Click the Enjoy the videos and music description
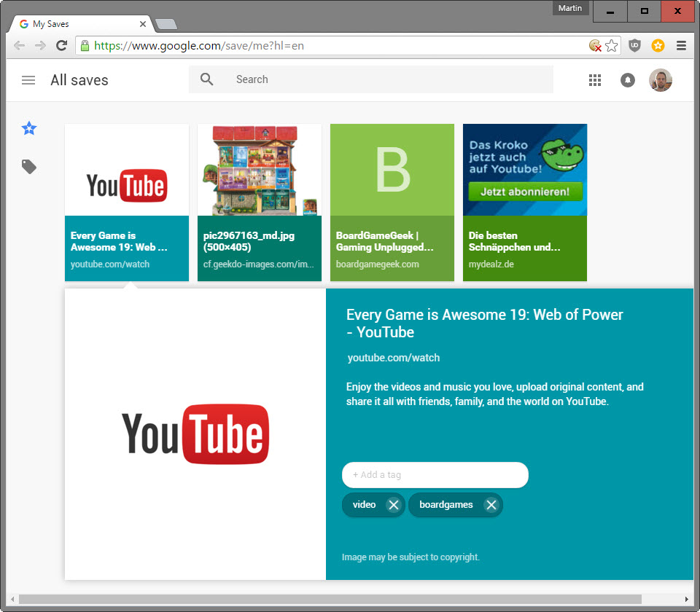The height and width of the screenshot is (612, 700). 494,394
